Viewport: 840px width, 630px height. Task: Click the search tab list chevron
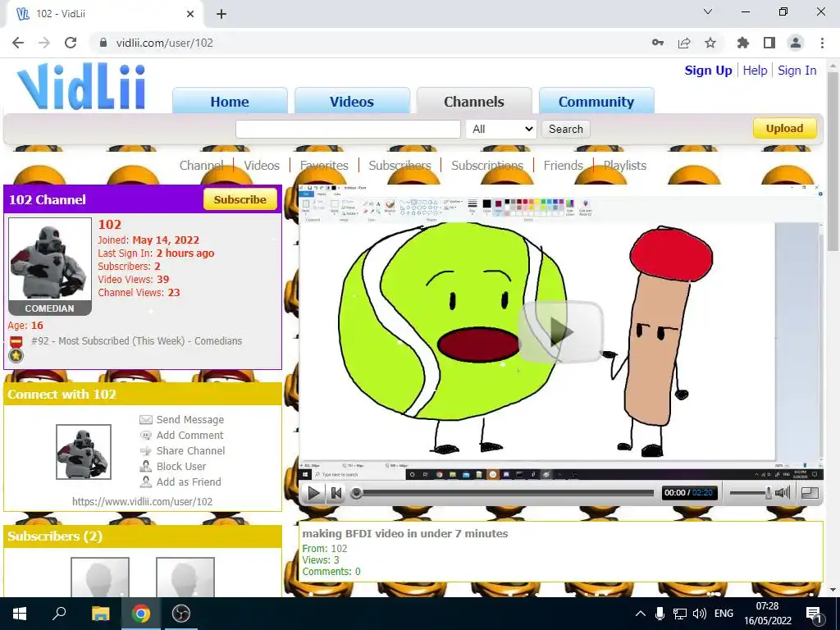click(x=708, y=11)
